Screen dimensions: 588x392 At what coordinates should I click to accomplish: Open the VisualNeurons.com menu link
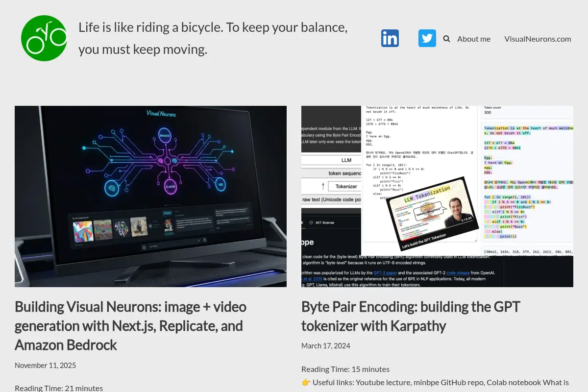click(538, 39)
